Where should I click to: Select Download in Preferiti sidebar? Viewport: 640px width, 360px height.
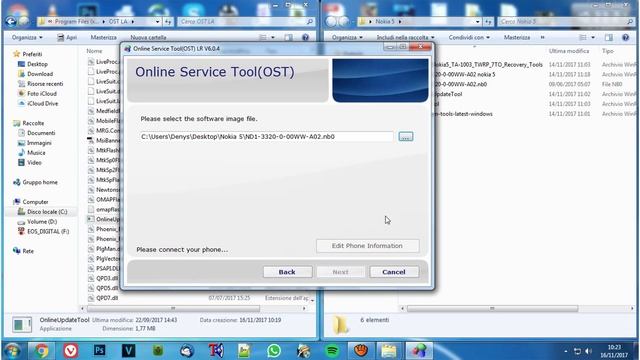40,74
